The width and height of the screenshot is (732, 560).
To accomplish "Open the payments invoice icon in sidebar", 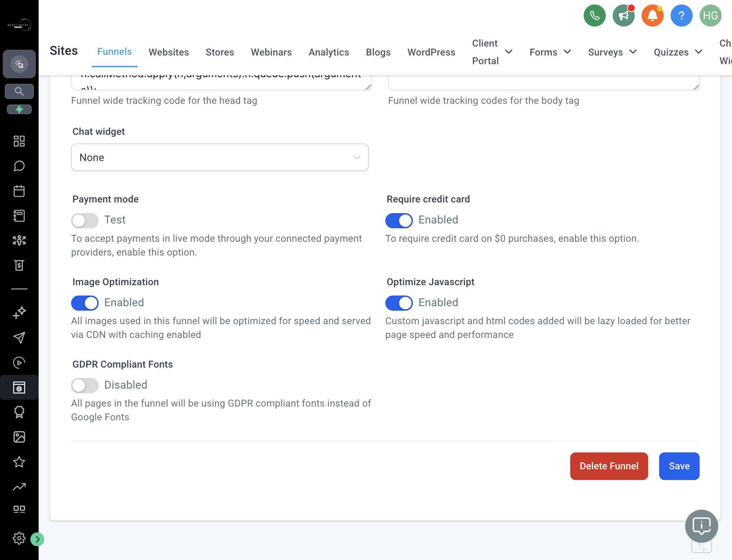I will click(x=19, y=265).
